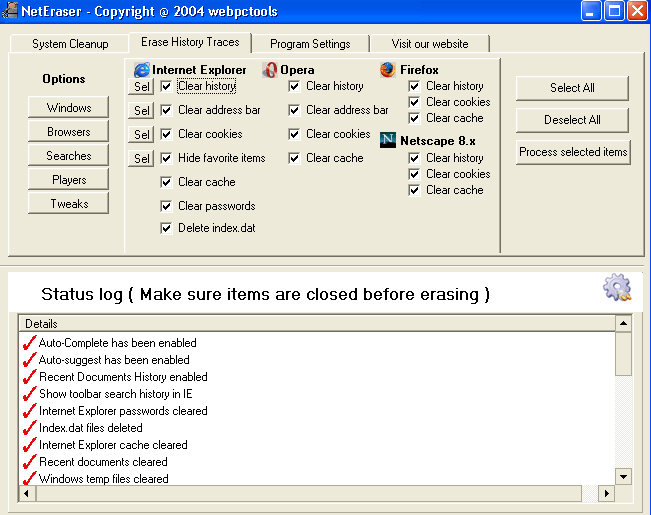Click the Opera logo icon
Viewport: 651px width, 515px height.
(270, 70)
